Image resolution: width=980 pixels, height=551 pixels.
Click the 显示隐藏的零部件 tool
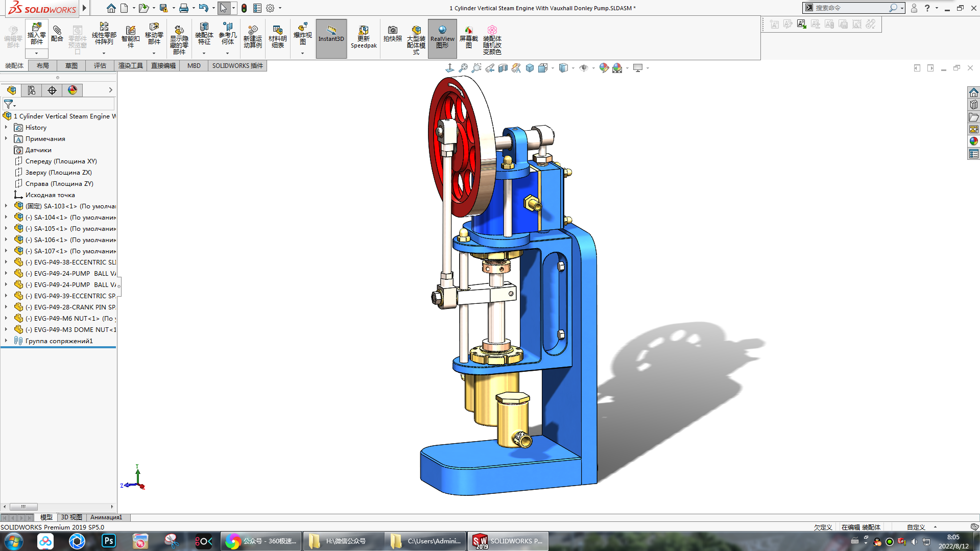coord(179,40)
